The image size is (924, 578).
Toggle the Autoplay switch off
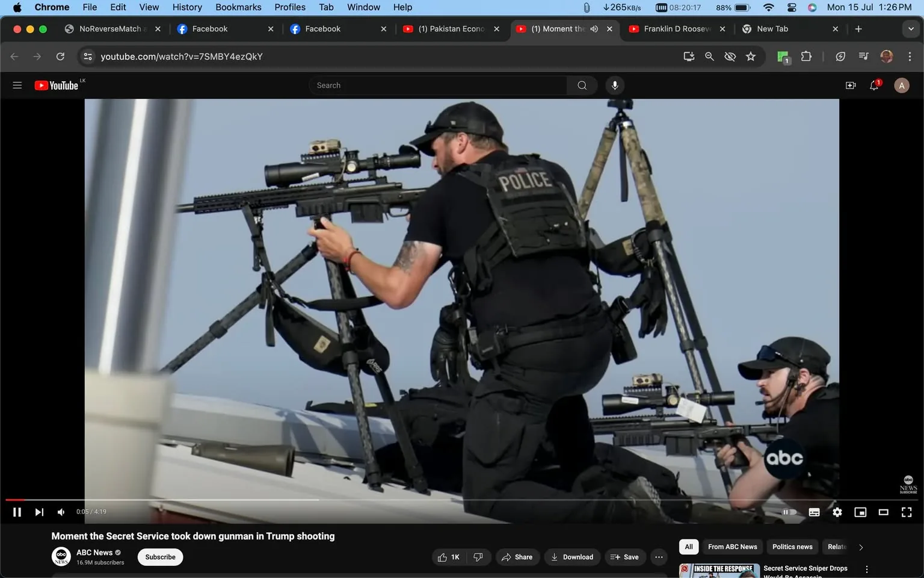click(789, 512)
